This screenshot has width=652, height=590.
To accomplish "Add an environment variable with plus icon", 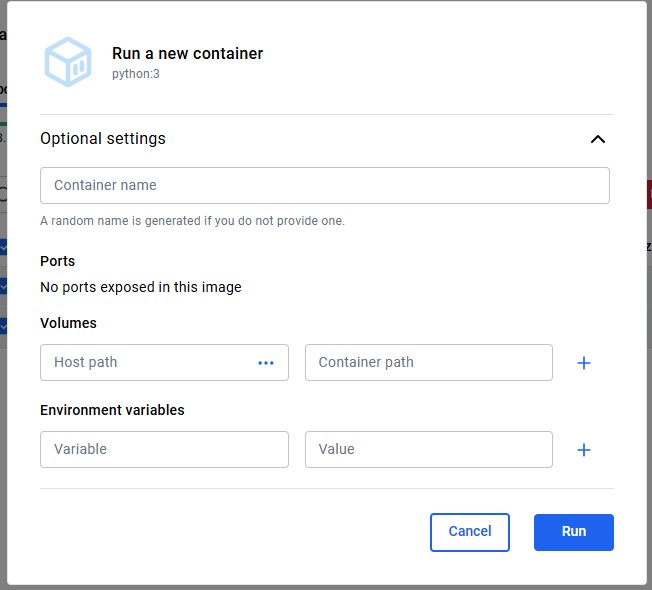I will pos(584,450).
